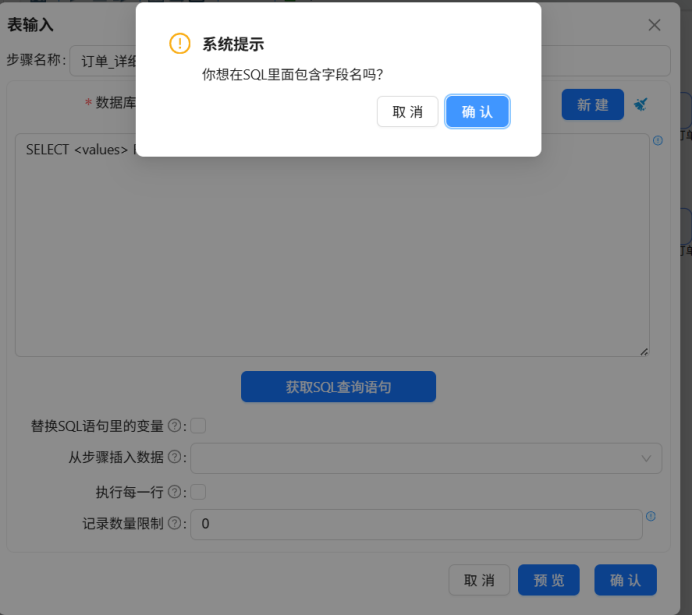Open help icon for 从步骤插入数据
Image resolution: width=692 pixels, height=616 pixels.
coord(175,456)
